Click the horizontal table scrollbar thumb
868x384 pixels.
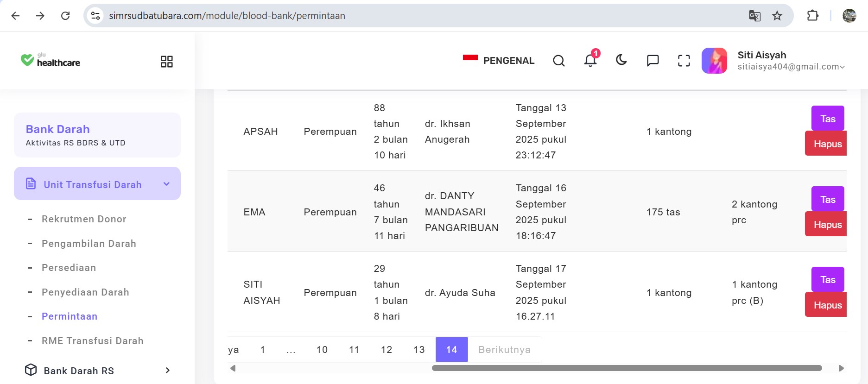point(627,368)
